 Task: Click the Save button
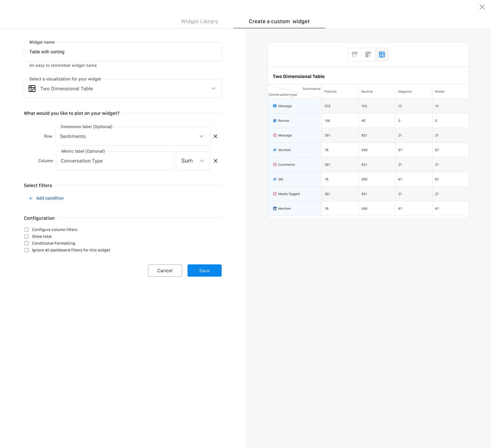click(x=204, y=271)
